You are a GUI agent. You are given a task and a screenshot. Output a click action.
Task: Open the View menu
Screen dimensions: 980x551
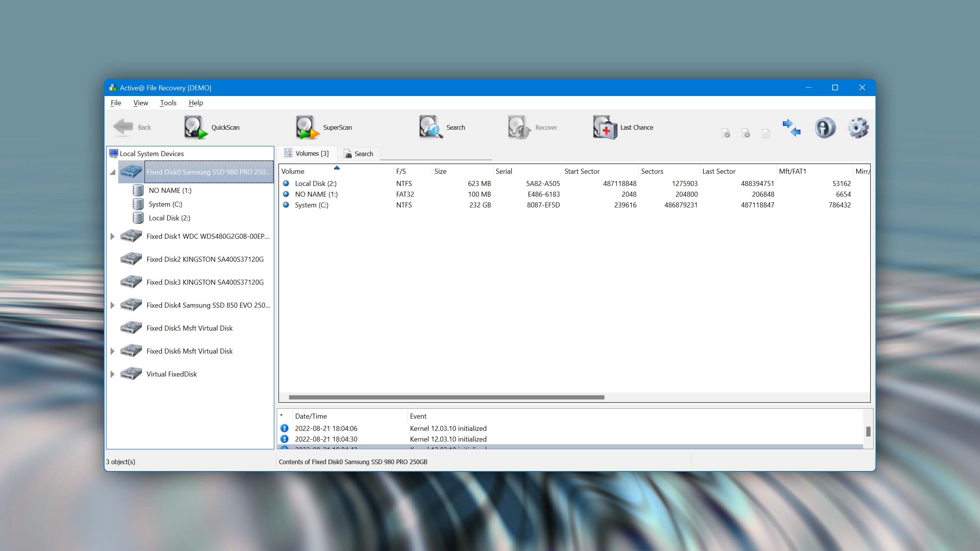click(x=140, y=103)
